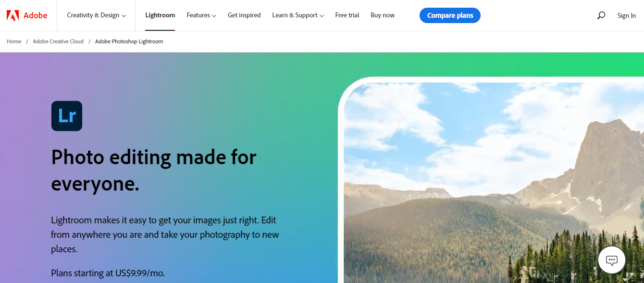Image resolution: width=644 pixels, height=283 pixels.
Task: Click the Compare plans button
Action: click(x=450, y=15)
